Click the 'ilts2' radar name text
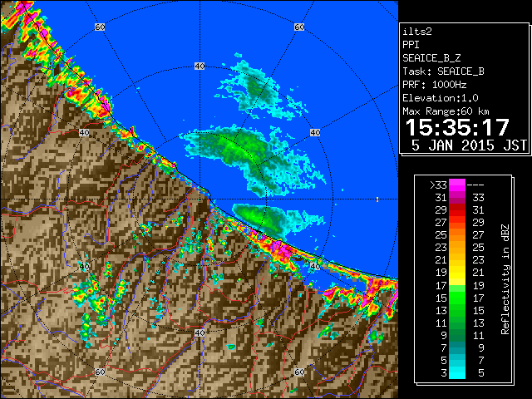The height and width of the screenshot is (399, 532). tap(417, 32)
